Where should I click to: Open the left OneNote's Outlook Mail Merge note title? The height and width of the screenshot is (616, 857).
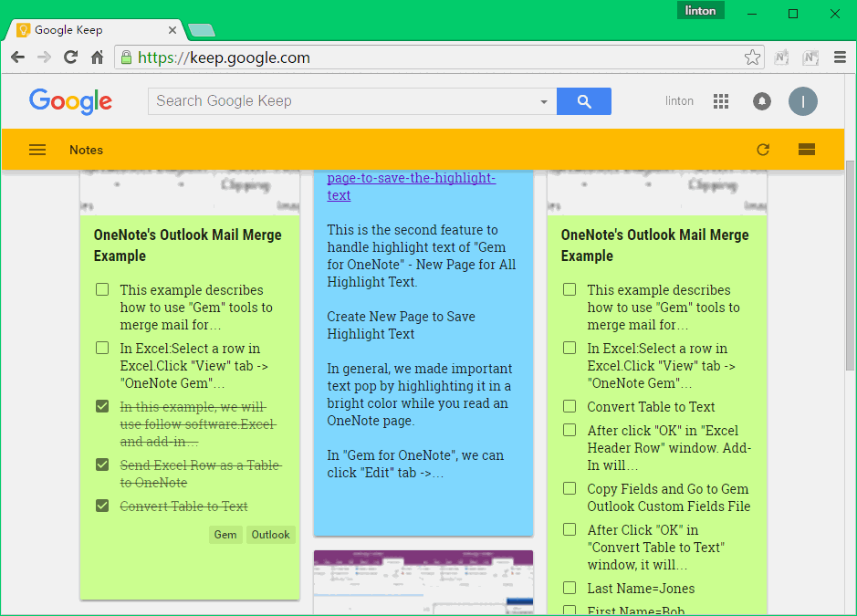tap(187, 245)
